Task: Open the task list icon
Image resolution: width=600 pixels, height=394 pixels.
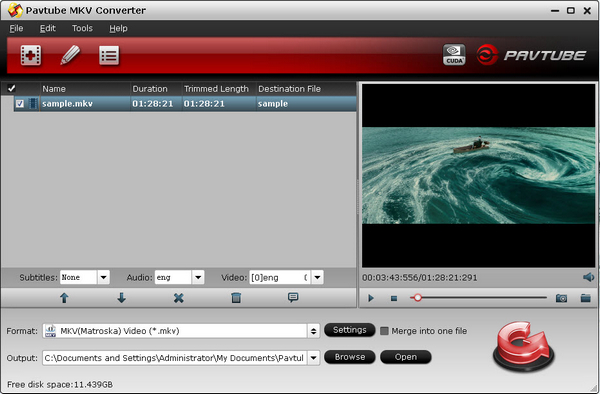Action: 109,56
